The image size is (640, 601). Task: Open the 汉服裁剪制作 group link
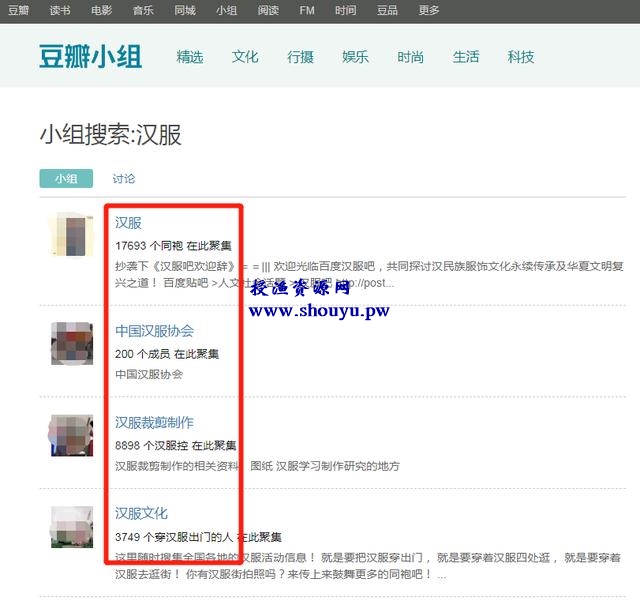coord(154,423)
